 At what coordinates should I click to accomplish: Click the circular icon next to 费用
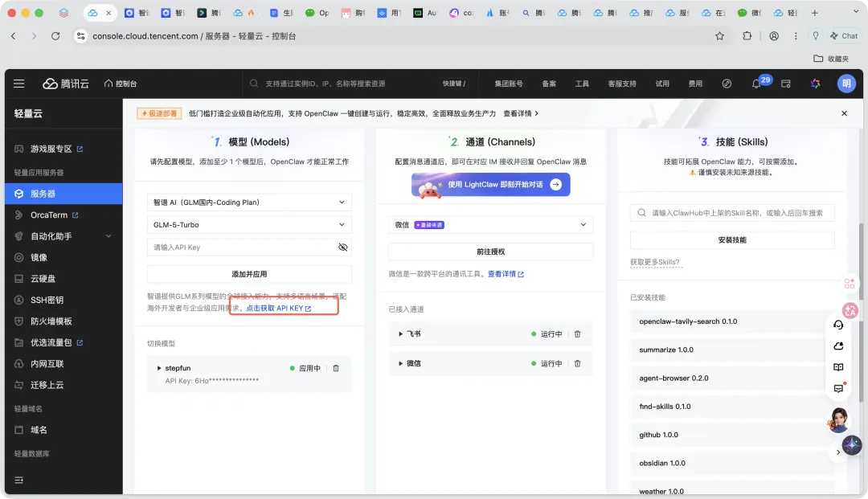pyautogui.click(x=727, y=84)
